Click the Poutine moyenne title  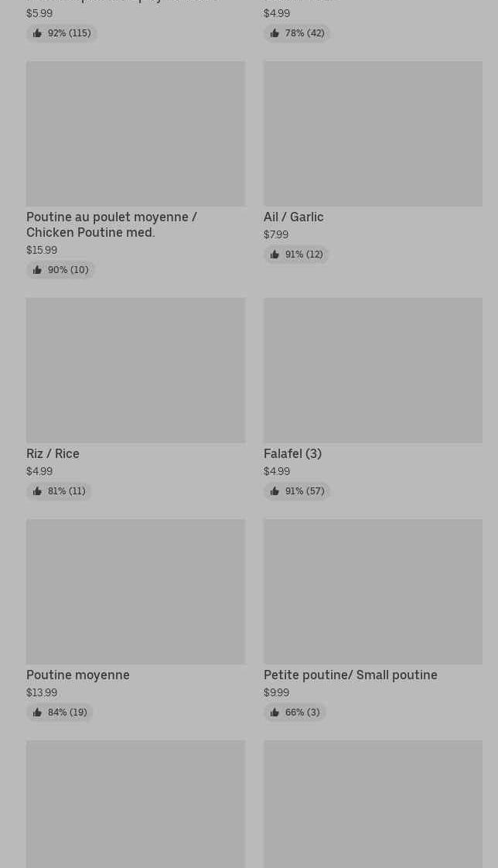(77, 675)
